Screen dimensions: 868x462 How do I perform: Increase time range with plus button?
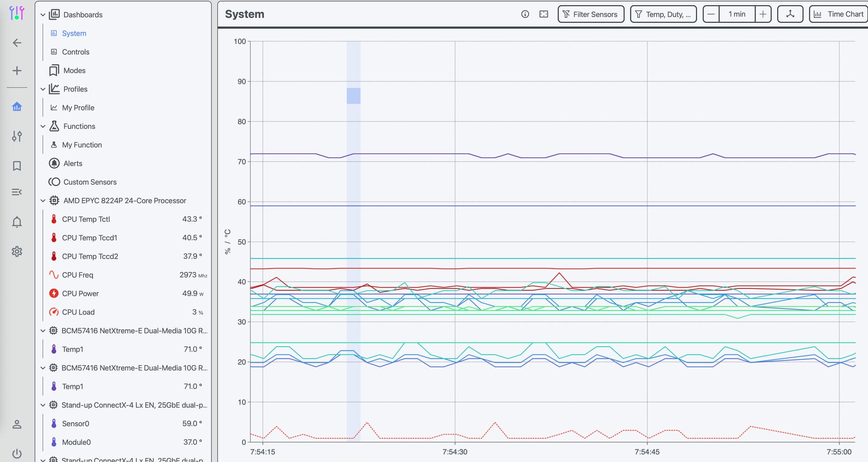pos(763,14)
